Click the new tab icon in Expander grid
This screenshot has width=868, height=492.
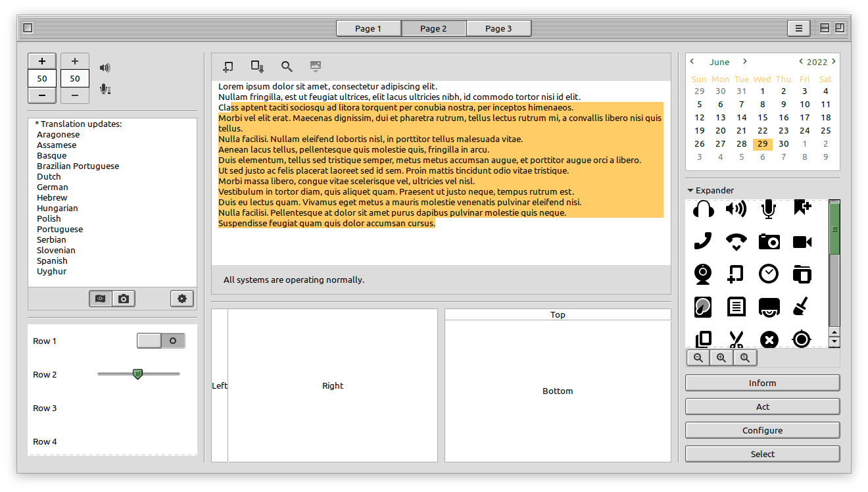pyautogui.click(x=736, y=274)
